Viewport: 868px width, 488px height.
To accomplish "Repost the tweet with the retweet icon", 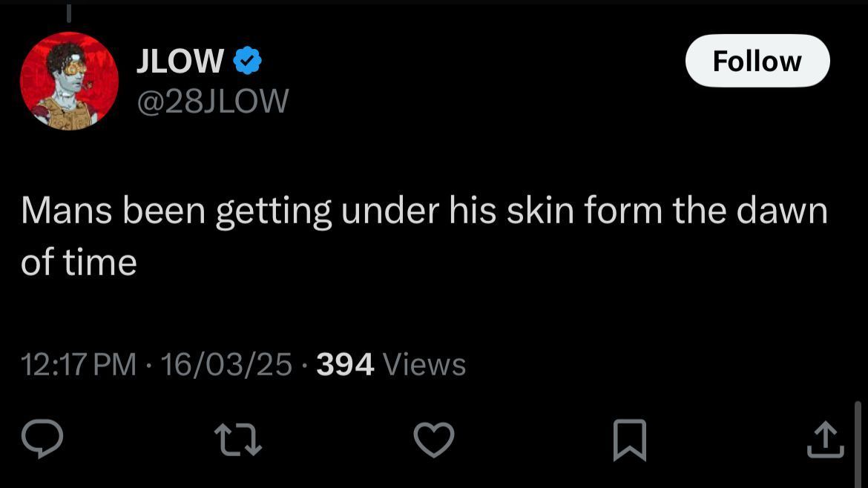I will (x=238, y=439).
